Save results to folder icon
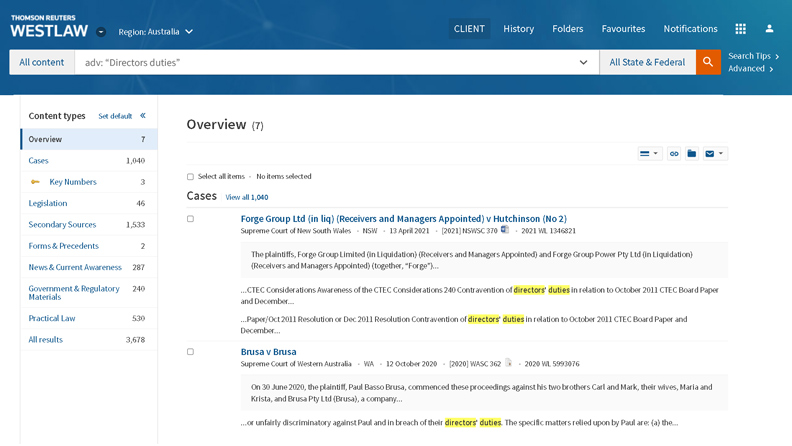Screen dimensions: 792x446 point(691,154)
